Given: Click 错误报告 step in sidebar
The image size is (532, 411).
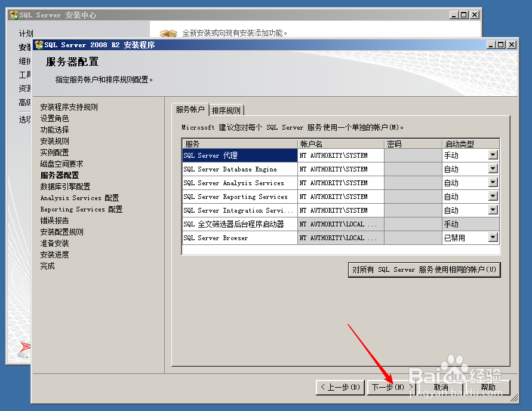Looking at the screenshot, I should click(x=54, y=220).
